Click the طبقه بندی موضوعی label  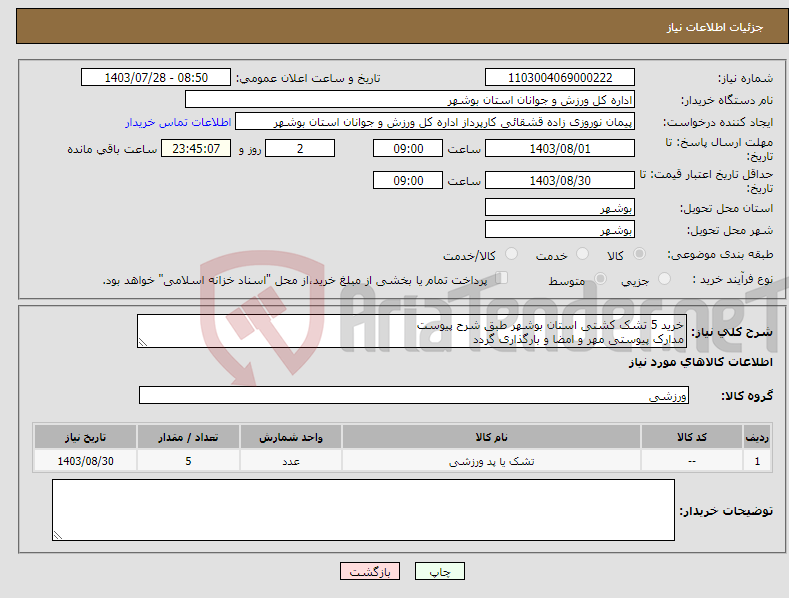click(x=720, y=255)
